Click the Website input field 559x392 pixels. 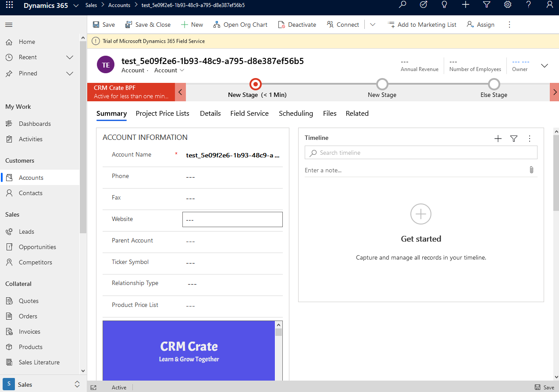click(232, 220)
